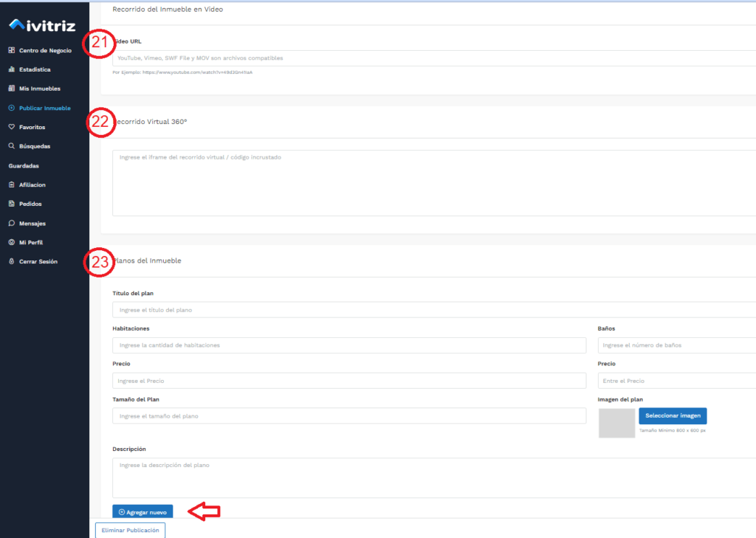Click the Cerrar Sesión lock icon
Image resolution: width=756 pixels, height=538 pixels.
tap(11, 261)
